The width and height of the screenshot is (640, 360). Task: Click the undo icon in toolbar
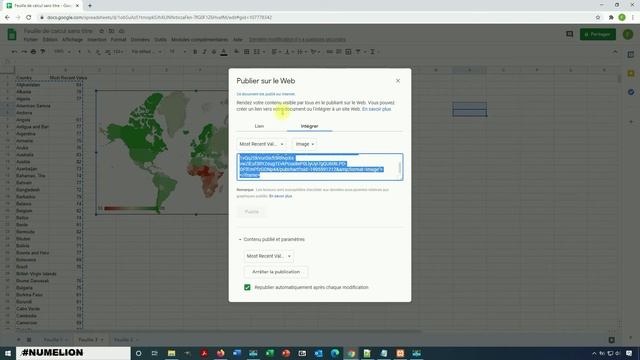(14, 52)
